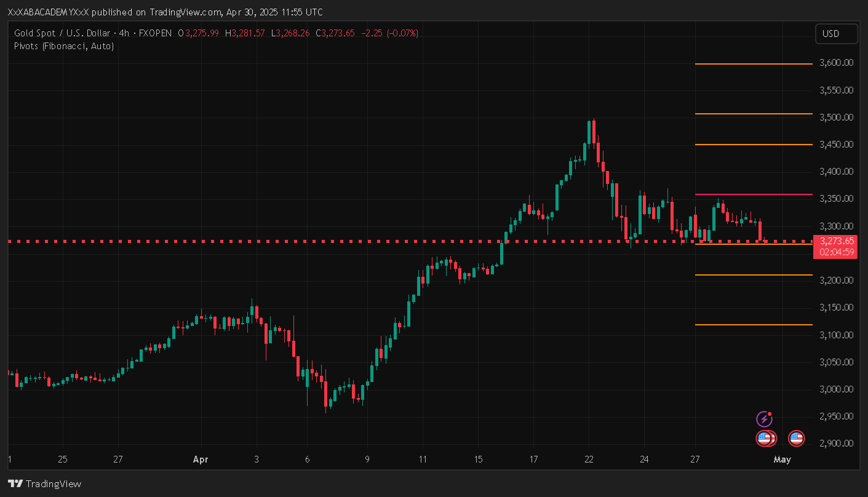Open the stacked US flag economic events icon
This screenshot has height=497, width=868.
point(766,439)
